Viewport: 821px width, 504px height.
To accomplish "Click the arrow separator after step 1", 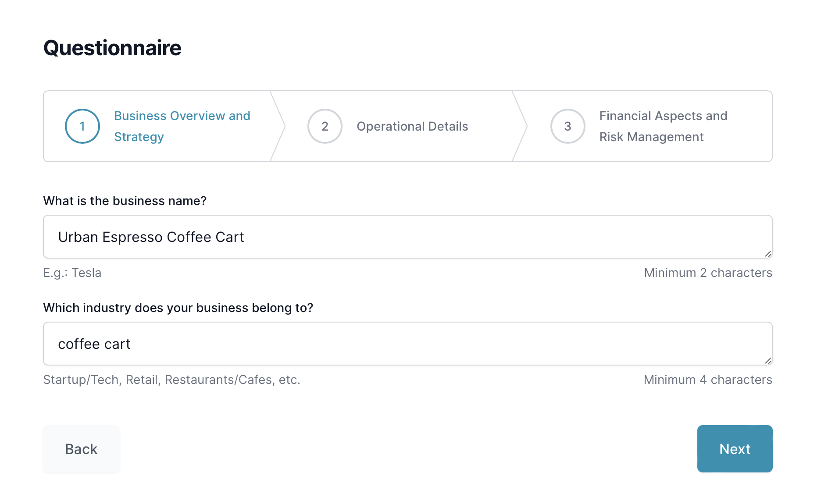I will tap(278, 126).
